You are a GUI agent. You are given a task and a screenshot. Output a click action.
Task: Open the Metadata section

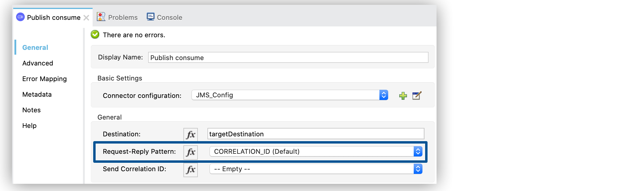pyautogui.click(x=36, y=94)
